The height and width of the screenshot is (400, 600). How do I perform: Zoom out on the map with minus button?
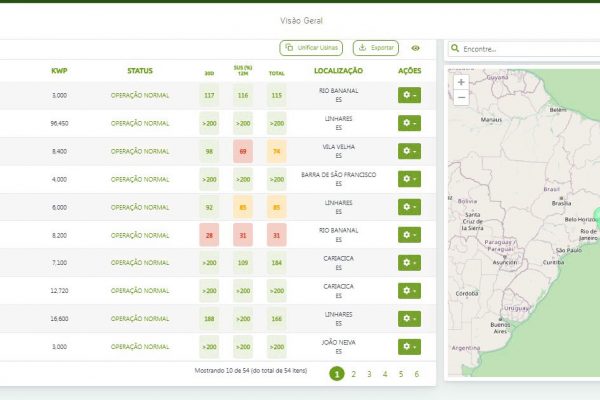click(x=460, y=97)
